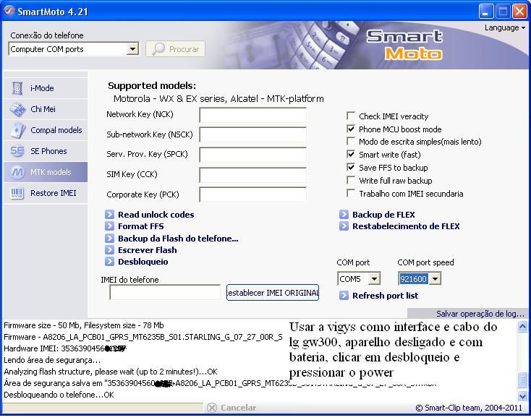
Task: Click 'Lendo área de segurança...' log line
Action: (x=52, y=360)
